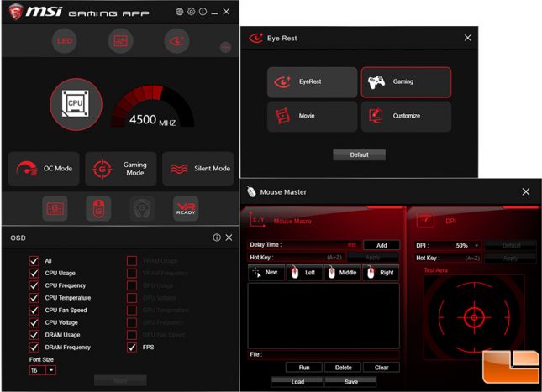Check the greyed VRAM Usage box
The width and height of the screenshot is (542, 392).
tap(132, 261)
